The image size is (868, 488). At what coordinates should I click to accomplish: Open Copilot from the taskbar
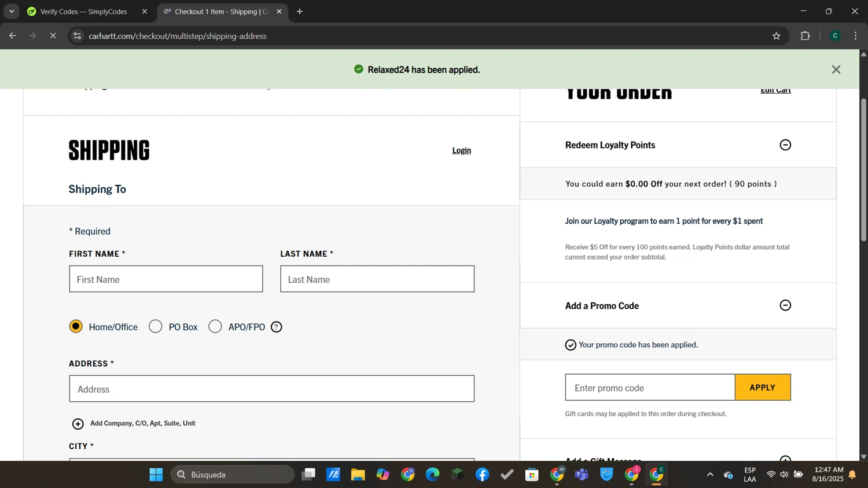(x=383, y=475)
